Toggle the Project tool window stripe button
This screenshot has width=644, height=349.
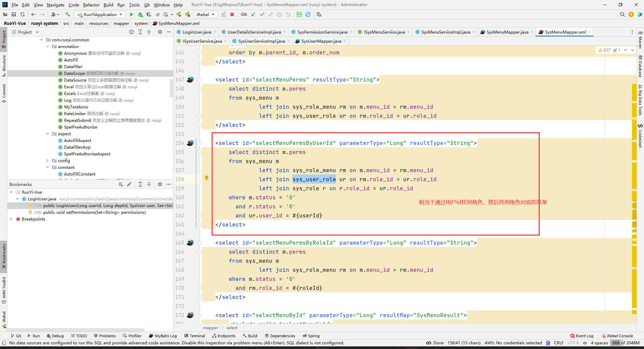pos(4,39)
